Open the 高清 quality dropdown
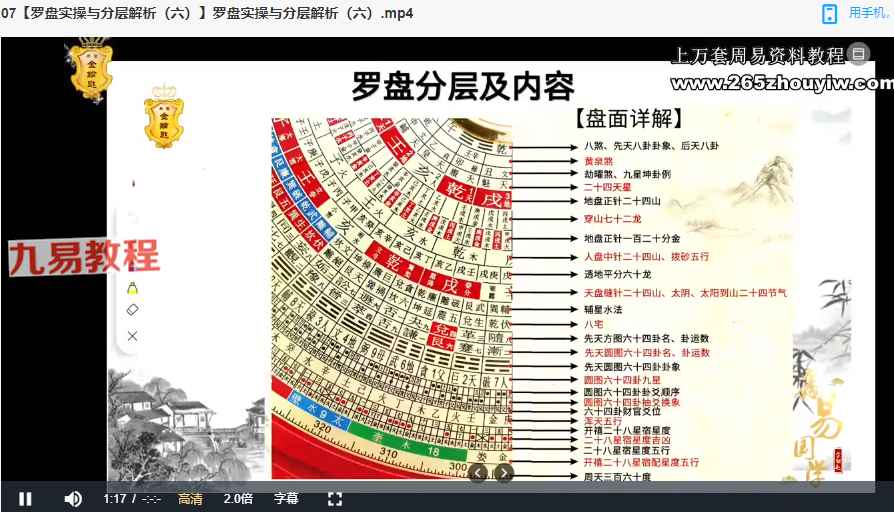Image resolution: width=894 pixels, height=512 pixels. [190, 498]
